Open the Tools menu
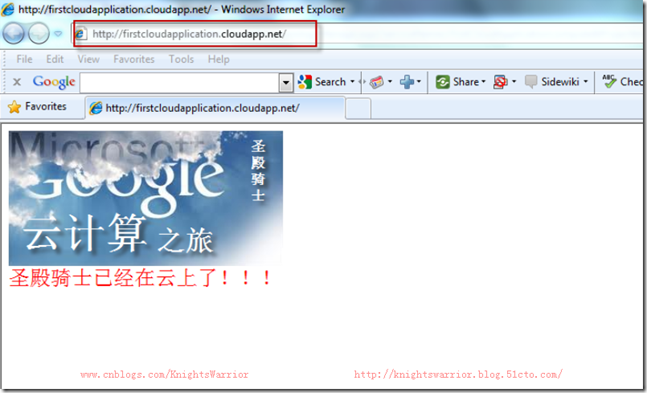The image size is (647, 393). point(181,59)
